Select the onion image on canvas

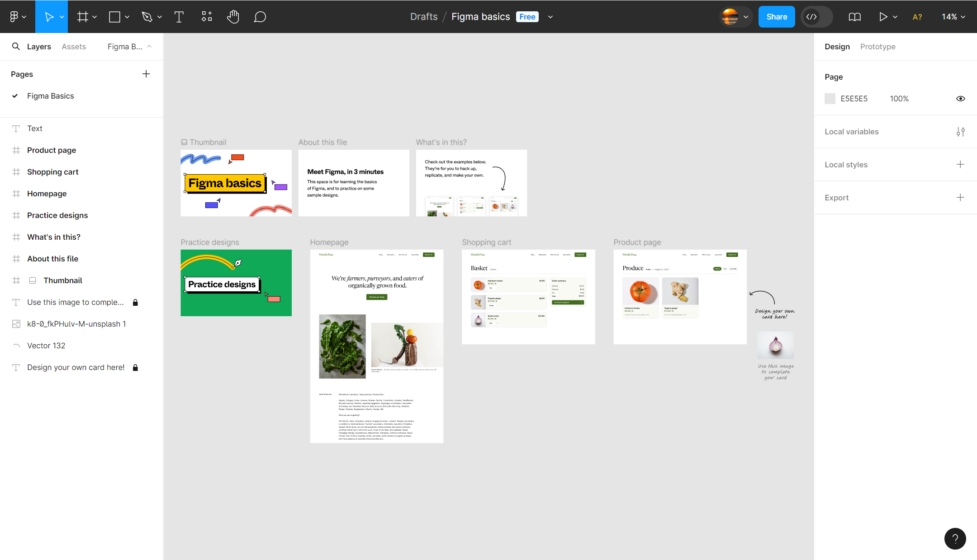tap(775, 345)
